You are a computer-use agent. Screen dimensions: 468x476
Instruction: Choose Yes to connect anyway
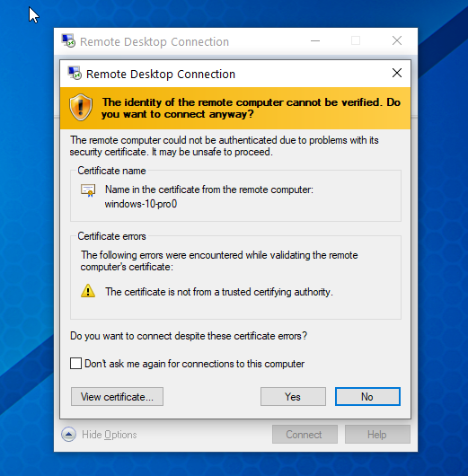[x=293, y=396]
